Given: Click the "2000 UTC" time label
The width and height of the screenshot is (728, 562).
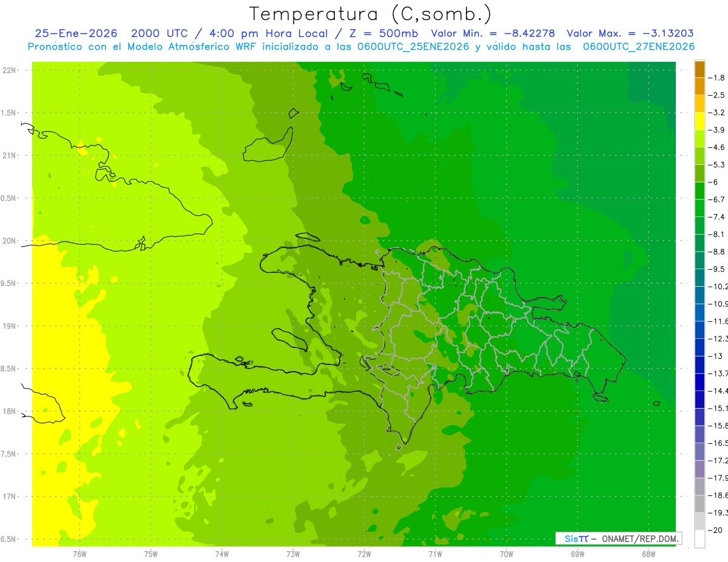Looking at the screenshot, I should point(158,33).
